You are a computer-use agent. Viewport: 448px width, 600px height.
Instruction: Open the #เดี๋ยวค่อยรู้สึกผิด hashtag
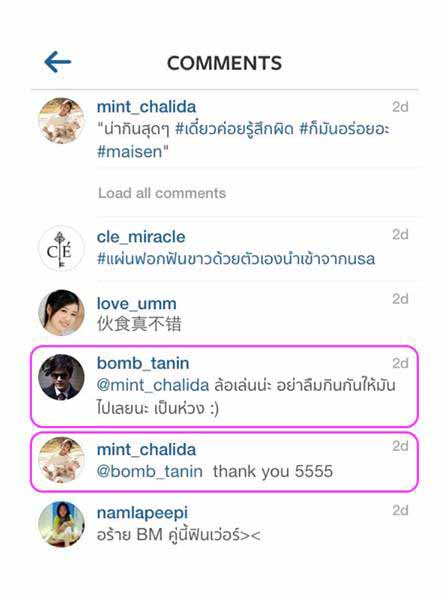point(234,129)
